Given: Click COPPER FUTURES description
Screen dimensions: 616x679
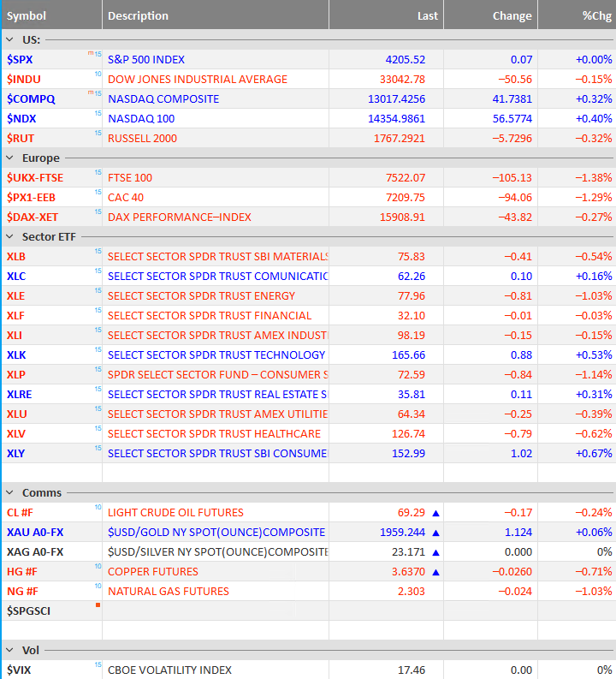Looking at the screenshot, I should pyautogui.click(x=152, y=572).
